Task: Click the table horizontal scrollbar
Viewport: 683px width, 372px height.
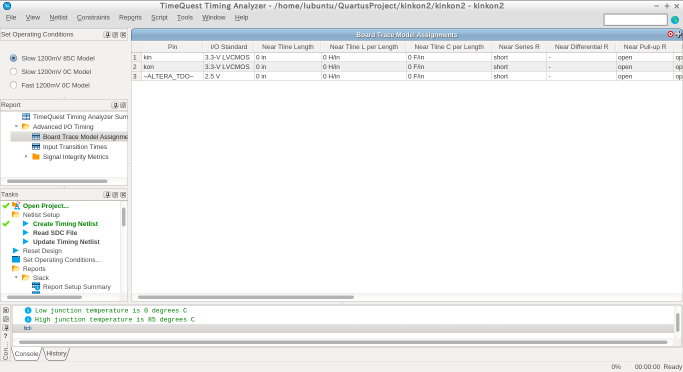Action: point(246,297)
